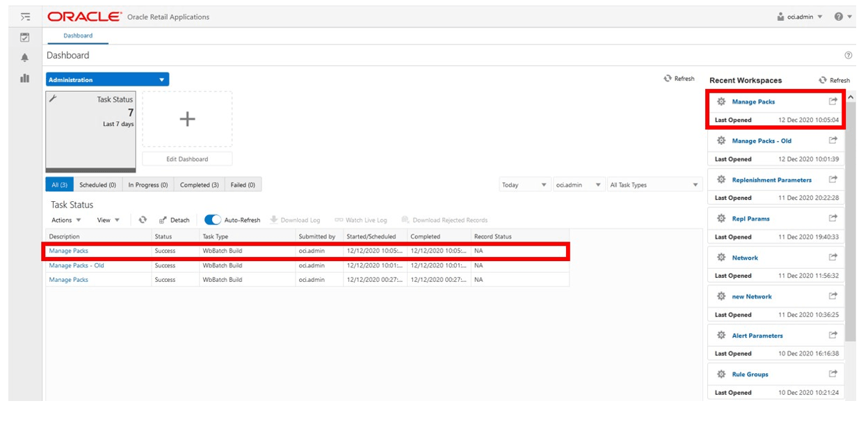Open the Today date filter dropdown
Viewport: 868px width, 433px height.
click(525, 185)
